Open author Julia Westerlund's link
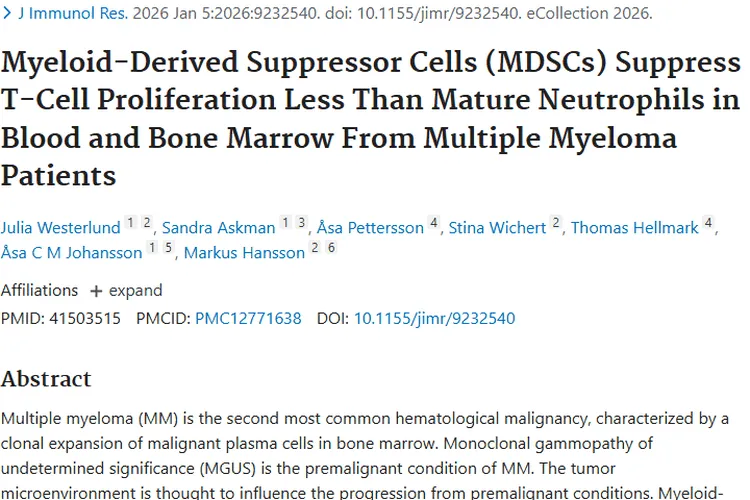The image size is (750, 500). pos(60,228)
